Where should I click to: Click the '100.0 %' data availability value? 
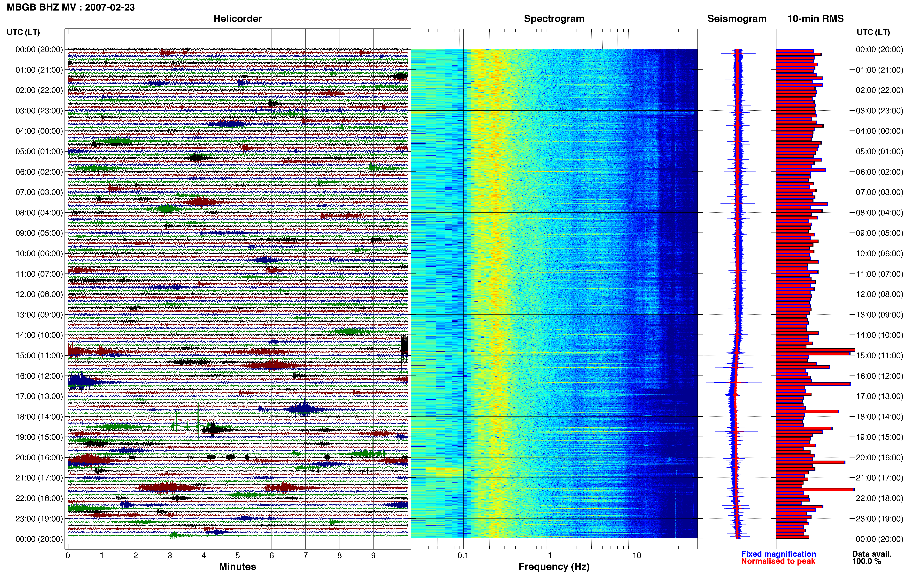pyautogui.click(x=867, y=562)
